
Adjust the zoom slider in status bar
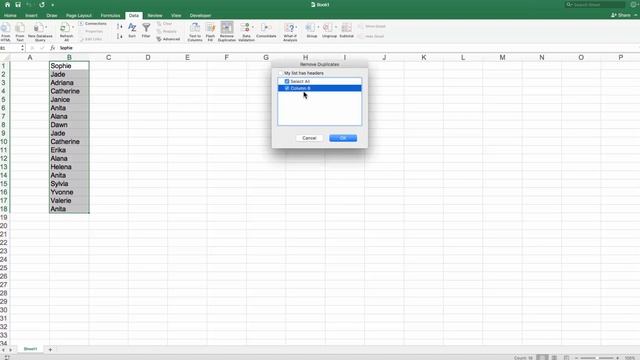[x=596, y=358]
